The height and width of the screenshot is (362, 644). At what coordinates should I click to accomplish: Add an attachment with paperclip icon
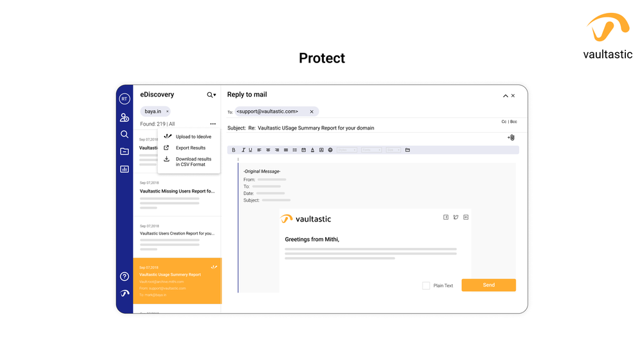[511, 138]
